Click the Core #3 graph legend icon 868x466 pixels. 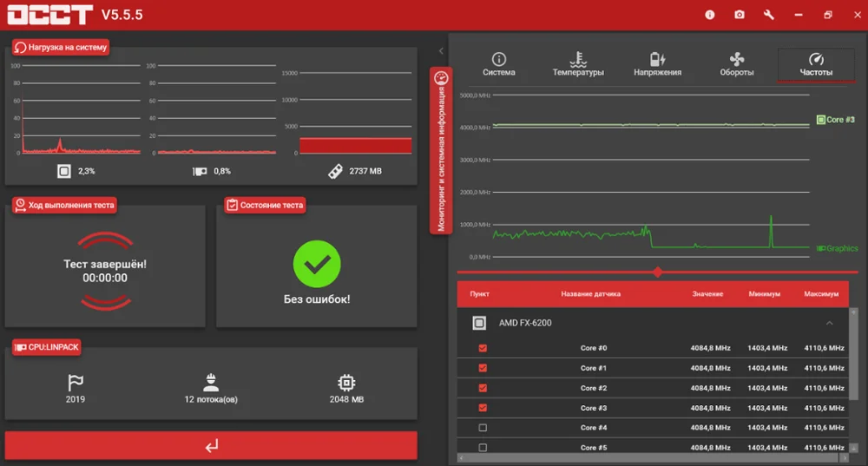click(821, 120)
